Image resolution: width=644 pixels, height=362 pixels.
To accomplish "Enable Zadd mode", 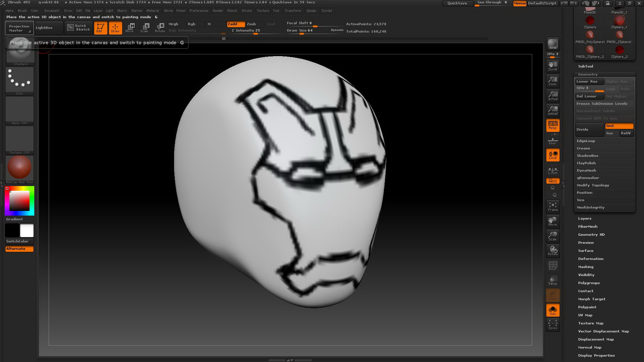I will pos(236,24).
